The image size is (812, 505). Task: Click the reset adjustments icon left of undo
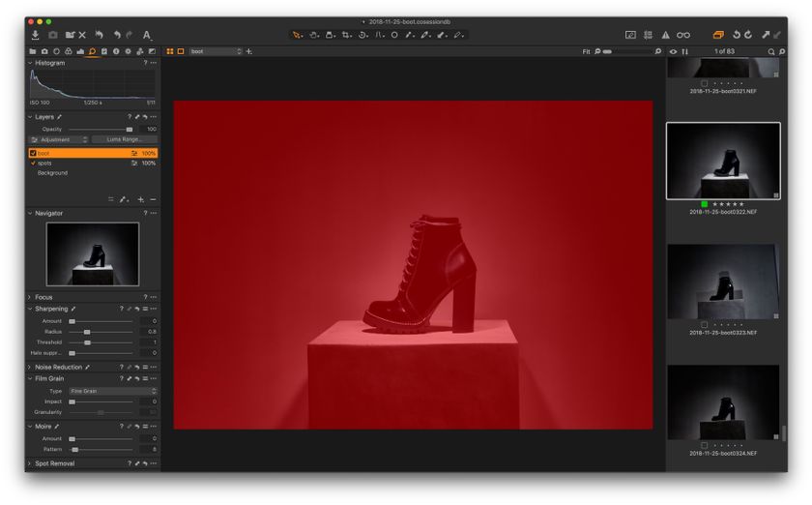[x=99, y=35]
